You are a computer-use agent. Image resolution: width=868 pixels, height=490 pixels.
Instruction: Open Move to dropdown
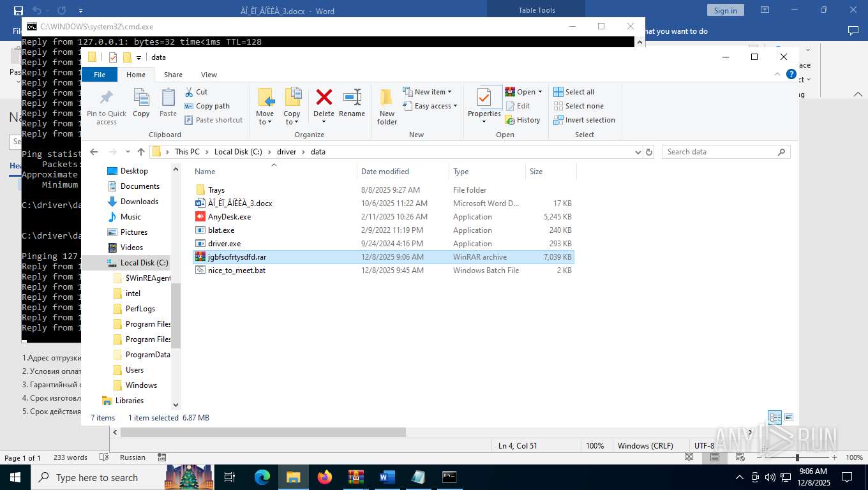[265, 118]
